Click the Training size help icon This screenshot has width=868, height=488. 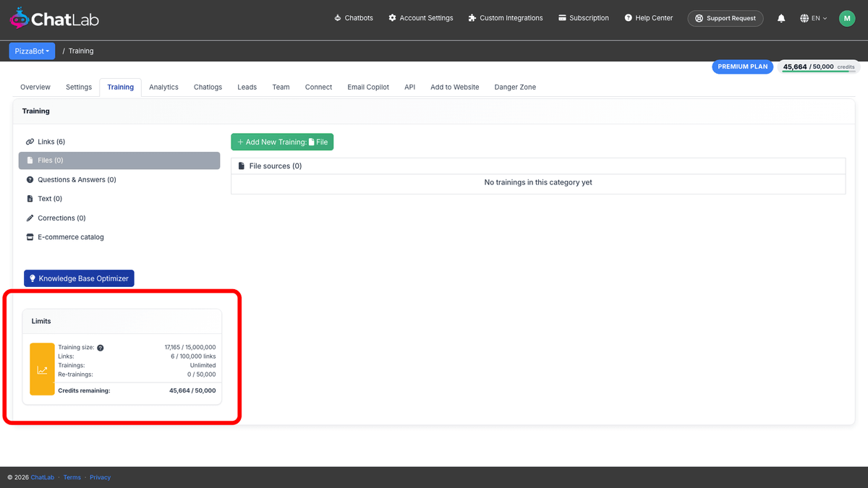click(x=101, y=348)
